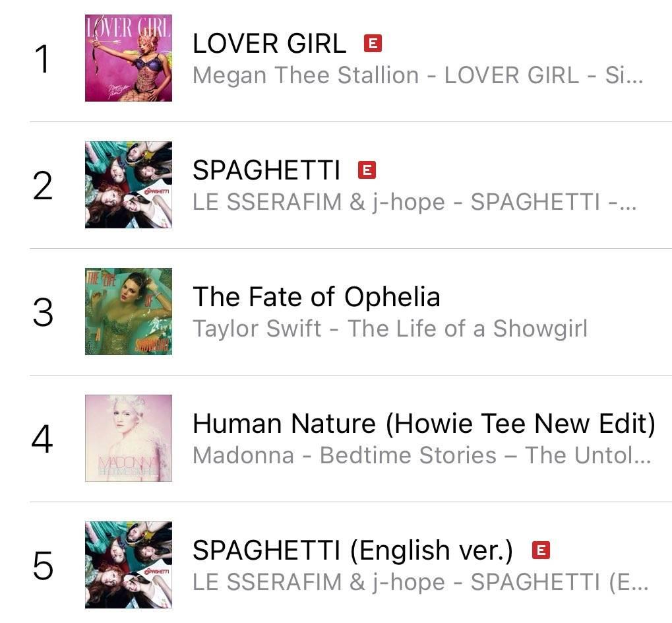This screenshot has width=672, height=623.
Task: Tap the Madonna - Bedtime Stories subtitle
Action: 421,455
